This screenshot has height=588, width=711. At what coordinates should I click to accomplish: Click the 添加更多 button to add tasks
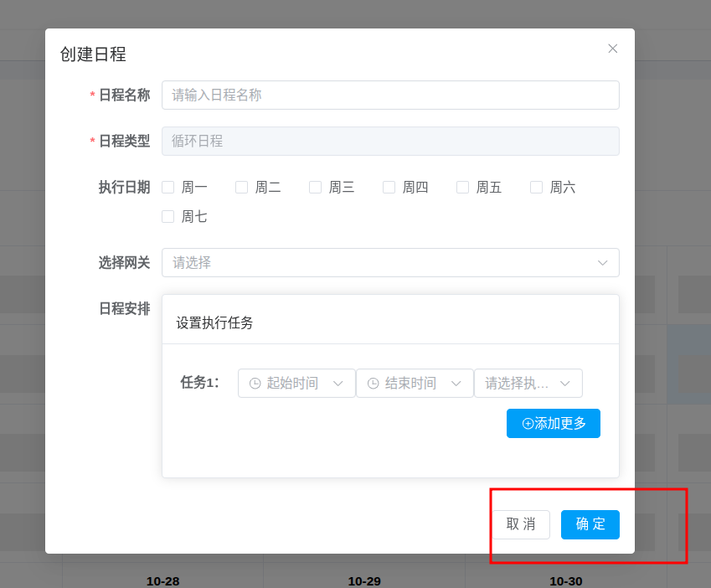553,423
